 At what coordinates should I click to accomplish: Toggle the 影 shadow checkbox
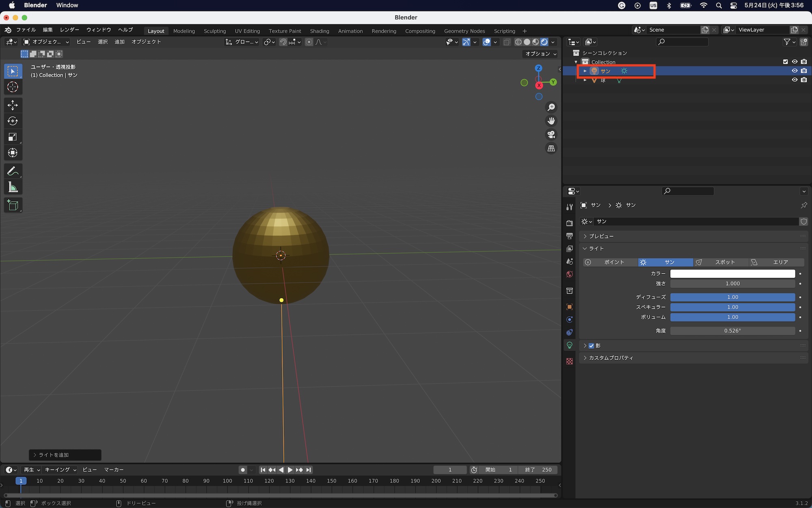(x=591, y=346)
